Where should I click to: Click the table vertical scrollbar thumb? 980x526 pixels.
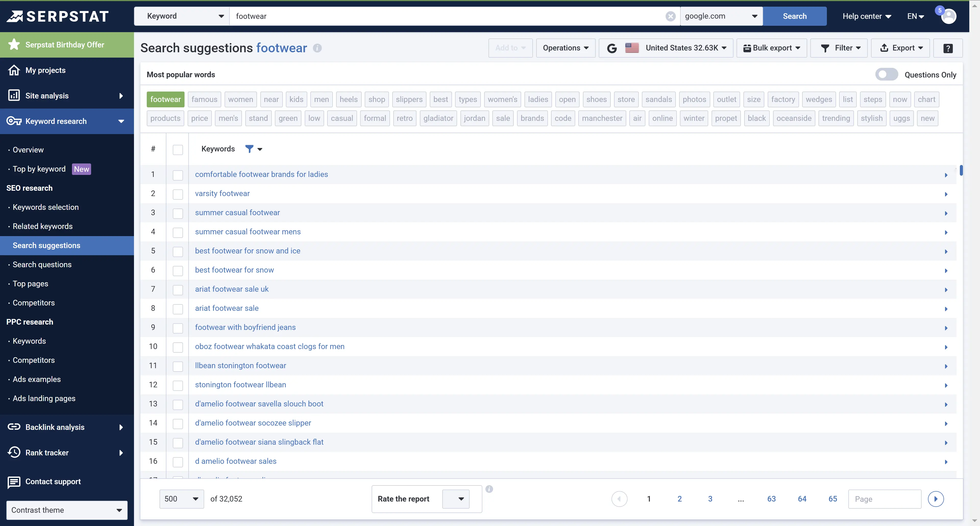point(961,170)
